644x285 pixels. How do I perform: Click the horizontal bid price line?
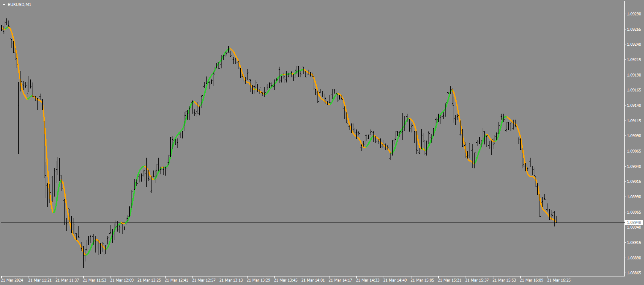pyautogui.click(x=312, y=223)
